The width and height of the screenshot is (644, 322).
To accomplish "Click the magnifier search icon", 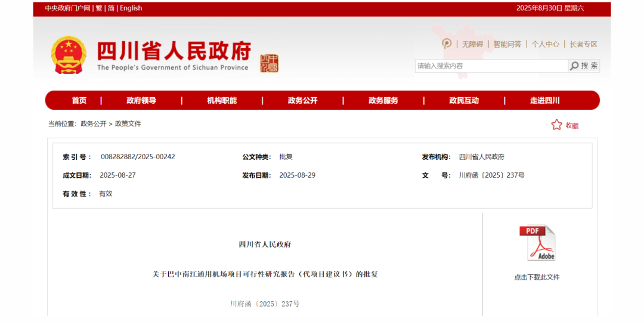I will click(574, 66).
